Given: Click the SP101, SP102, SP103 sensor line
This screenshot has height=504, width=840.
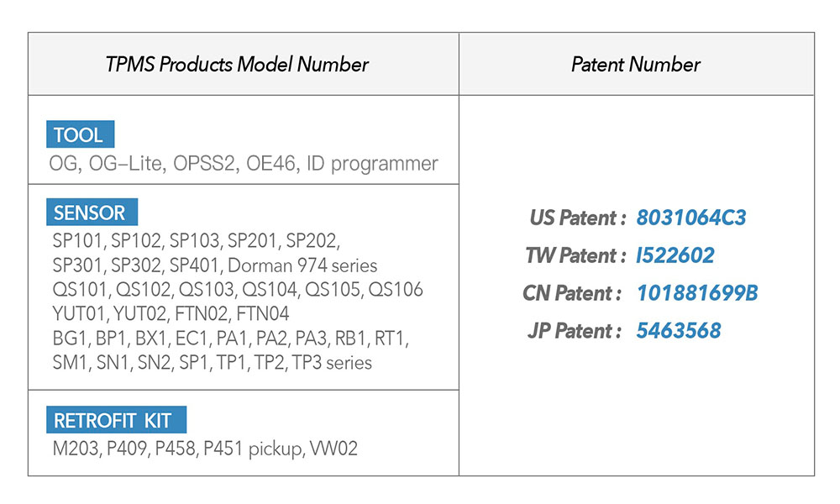Looking at the screenshot, I should pos(195,242).
